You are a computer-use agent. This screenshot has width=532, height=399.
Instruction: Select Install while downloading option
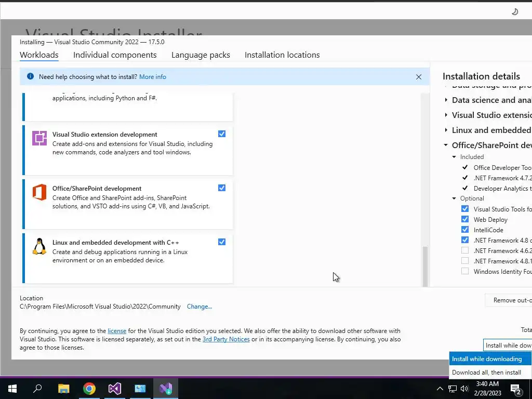coord(490,358)
